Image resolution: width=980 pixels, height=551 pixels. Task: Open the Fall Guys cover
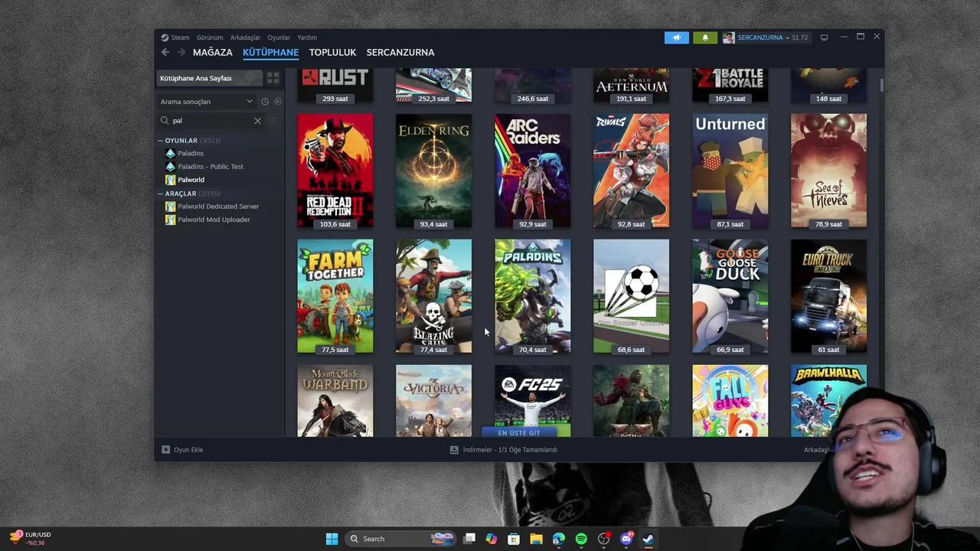pos(730,401)
